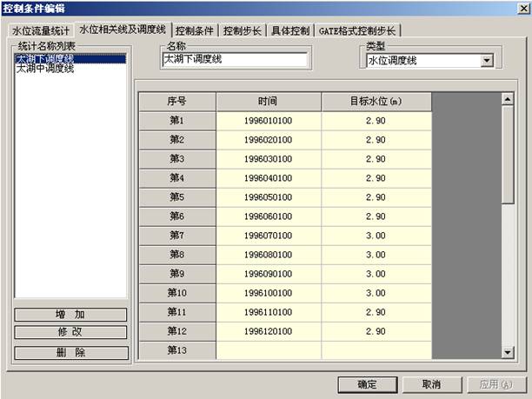This screenshot has height=399, width=532.
Task: Click the 目标水位(m) column header
Action: pos(376,101)
